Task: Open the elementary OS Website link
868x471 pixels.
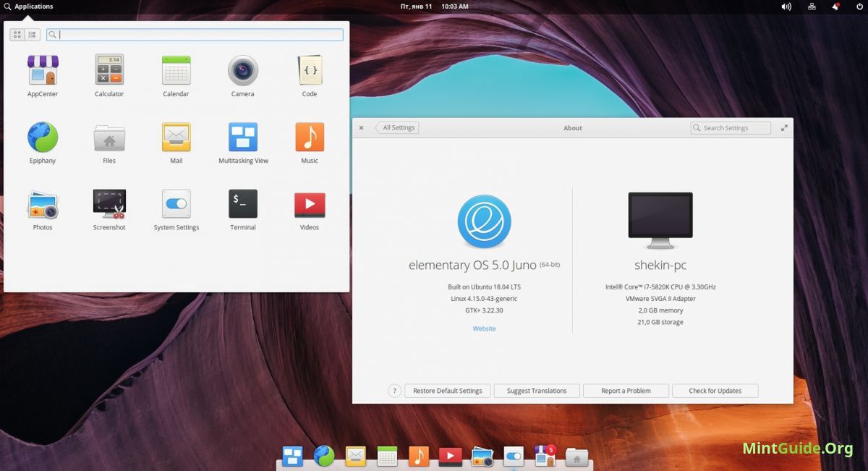Action: pos(484,328)
